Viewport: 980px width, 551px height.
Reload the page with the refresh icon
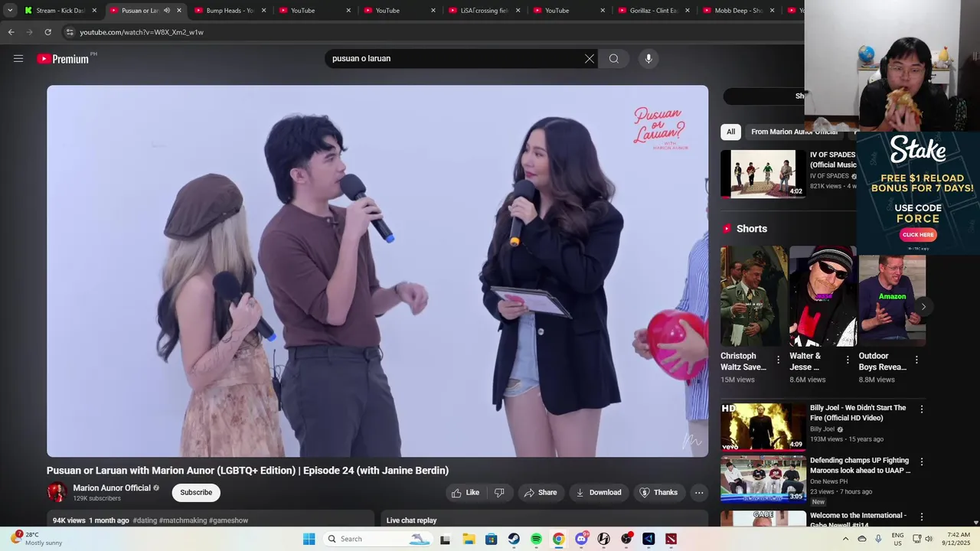47,32
